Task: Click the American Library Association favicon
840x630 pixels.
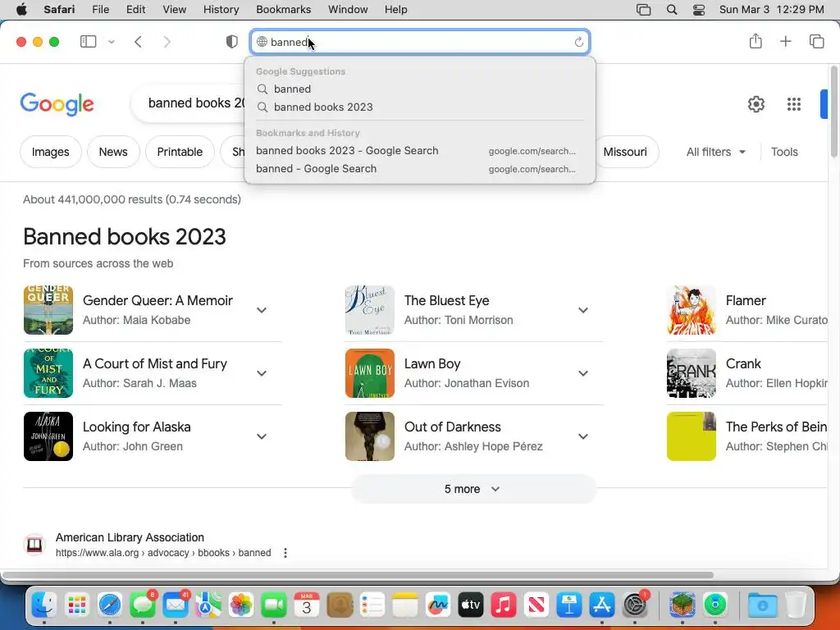Action: (34, 545)
